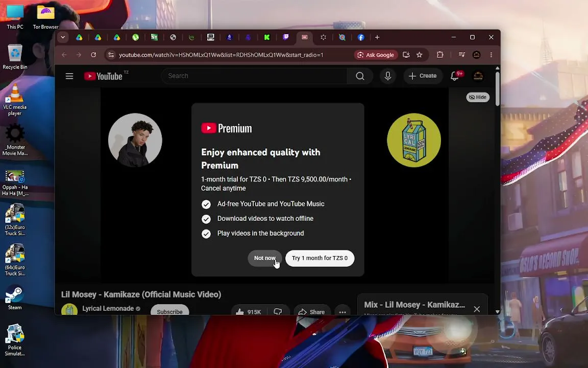The width and height of the screenshot is (588, 368).
Task: Click the YouTube search input field
Action: click(x=255, y=76)
